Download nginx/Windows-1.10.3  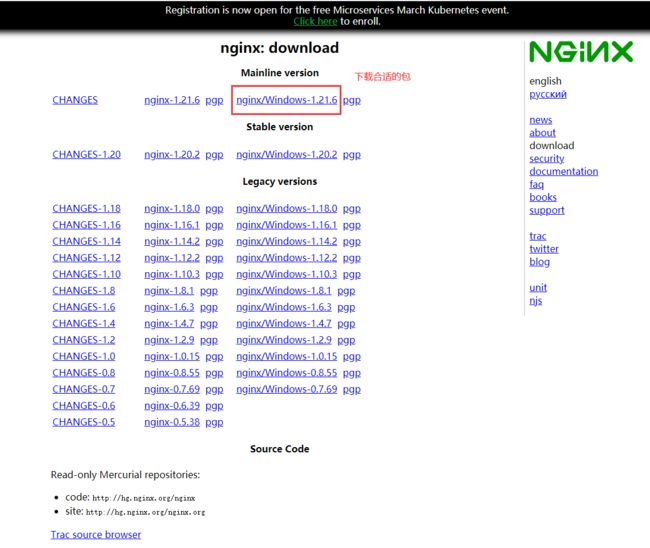286,274
